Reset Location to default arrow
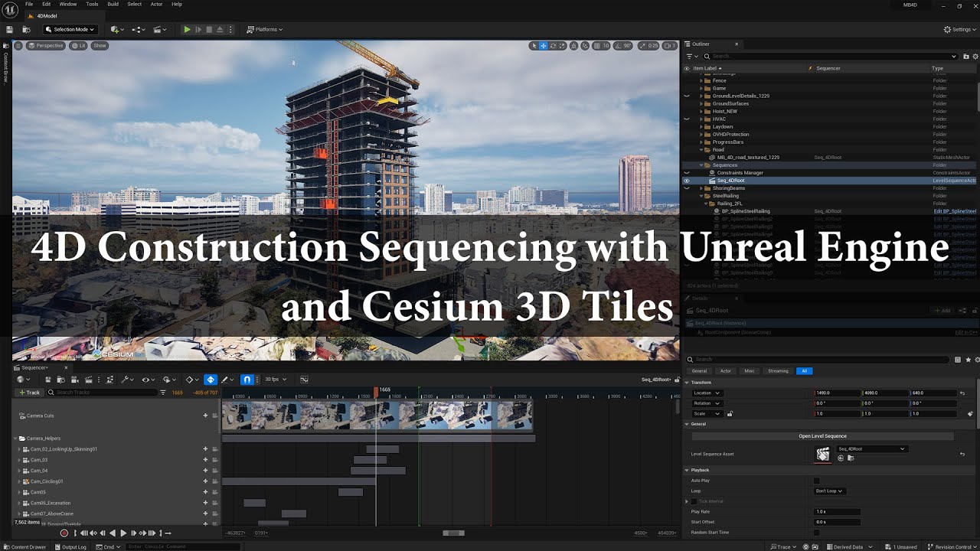980x551 pixels. coord(962,393)
